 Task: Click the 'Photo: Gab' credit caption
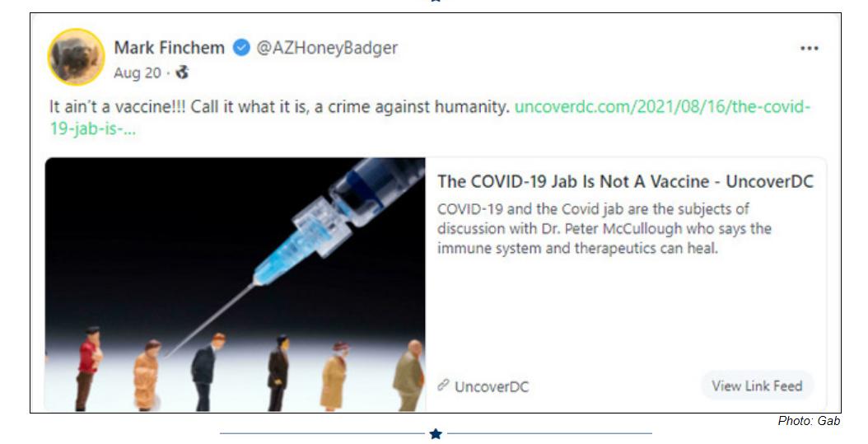pos(809,421)
